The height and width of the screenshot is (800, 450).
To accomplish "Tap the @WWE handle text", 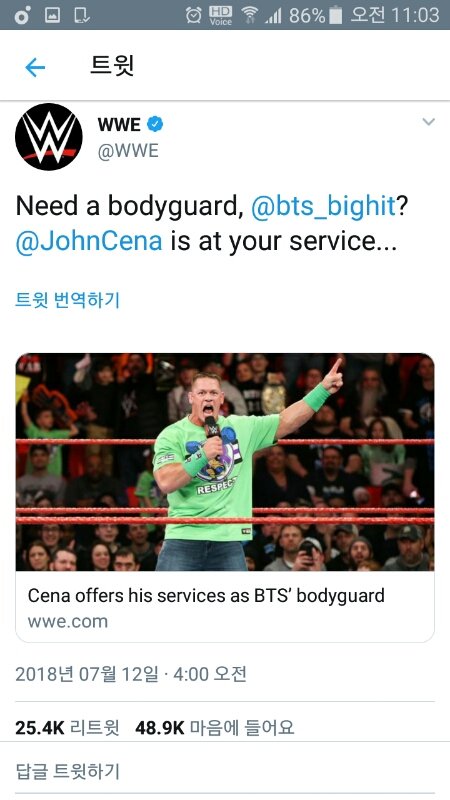I will tap(128, 151).
